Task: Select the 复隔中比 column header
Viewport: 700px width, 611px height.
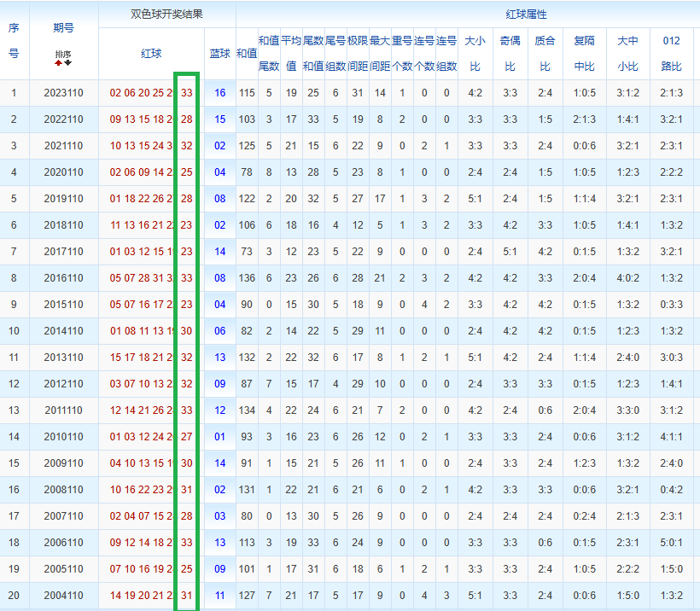Action: pyautogui.click(x=584, y=54)
